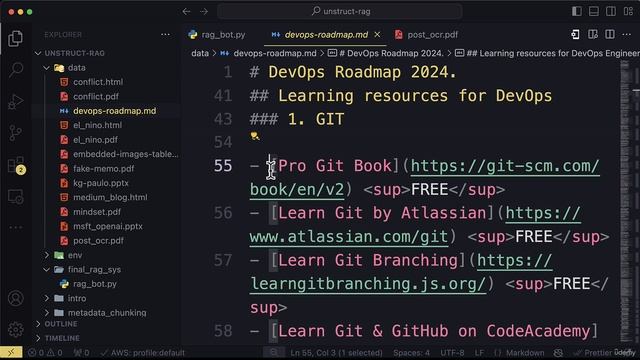Click the unstruct-rag command center search box

pos(340,11)
